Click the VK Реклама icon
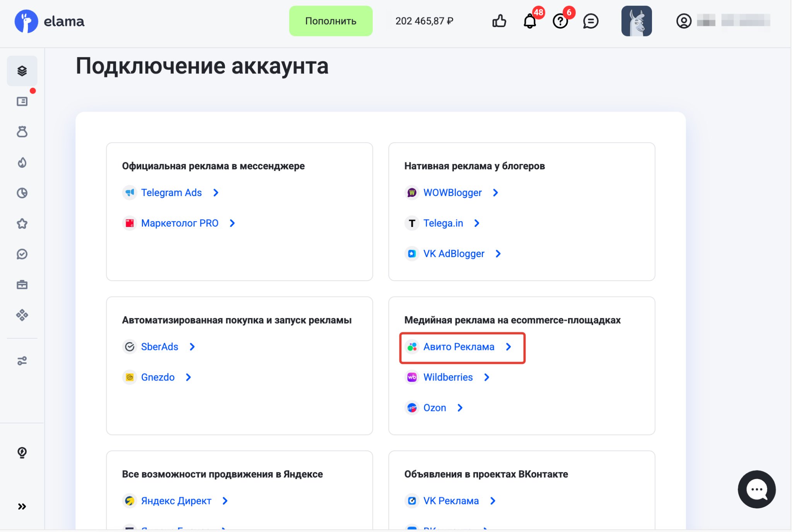 (412, 501)
